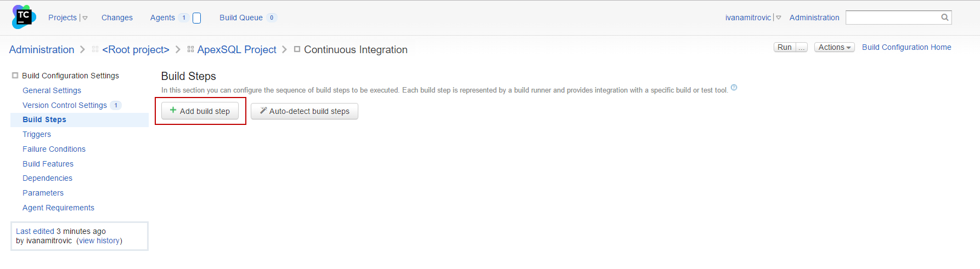This screenshot has height=269, width=980.
Task: Select the Triggers settings tab
Action: tap(37, 134)
